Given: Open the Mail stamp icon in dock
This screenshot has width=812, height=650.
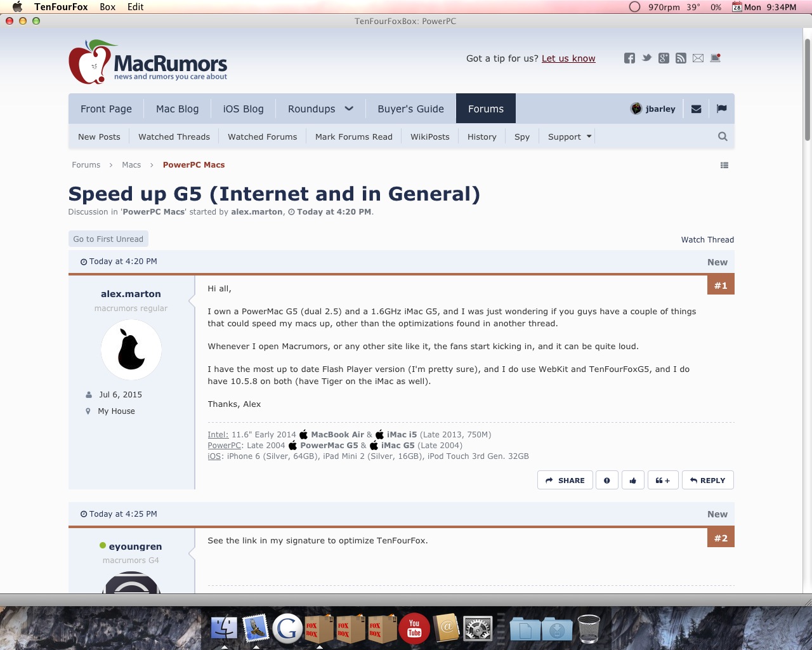Looking at the screenshot, I should coord(256,628).
